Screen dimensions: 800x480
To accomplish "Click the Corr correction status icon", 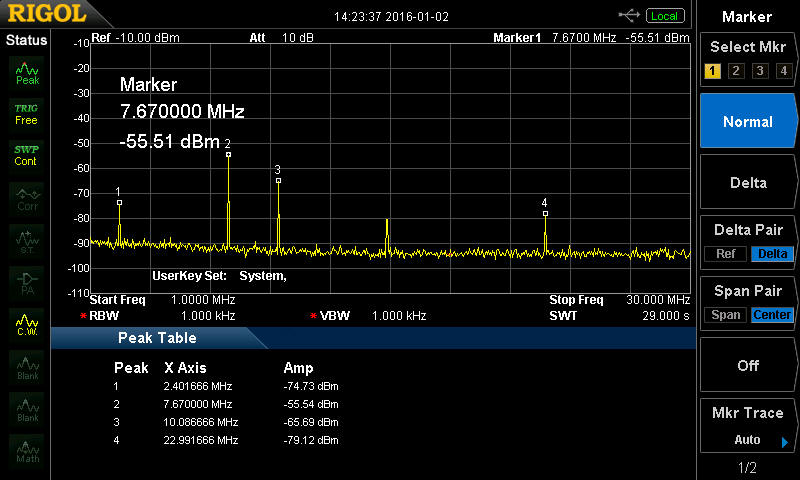I will tap(27, 198).
